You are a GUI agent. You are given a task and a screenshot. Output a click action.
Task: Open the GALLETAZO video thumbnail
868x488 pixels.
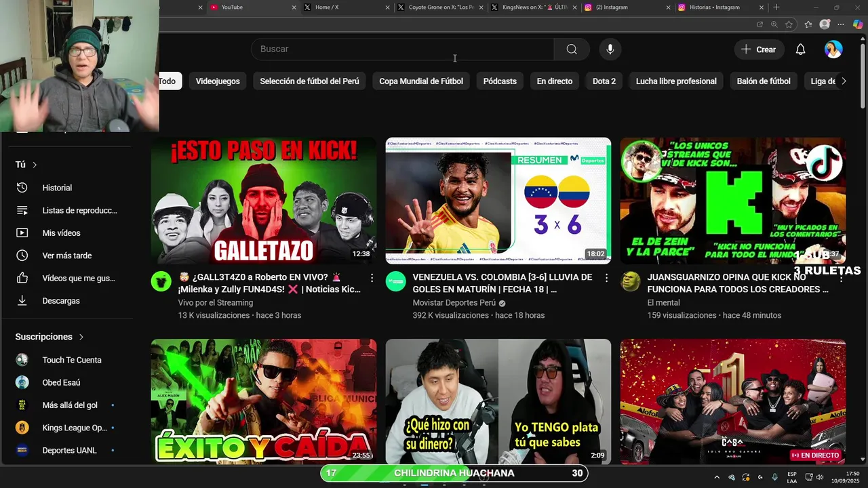[x=264, y=201]
